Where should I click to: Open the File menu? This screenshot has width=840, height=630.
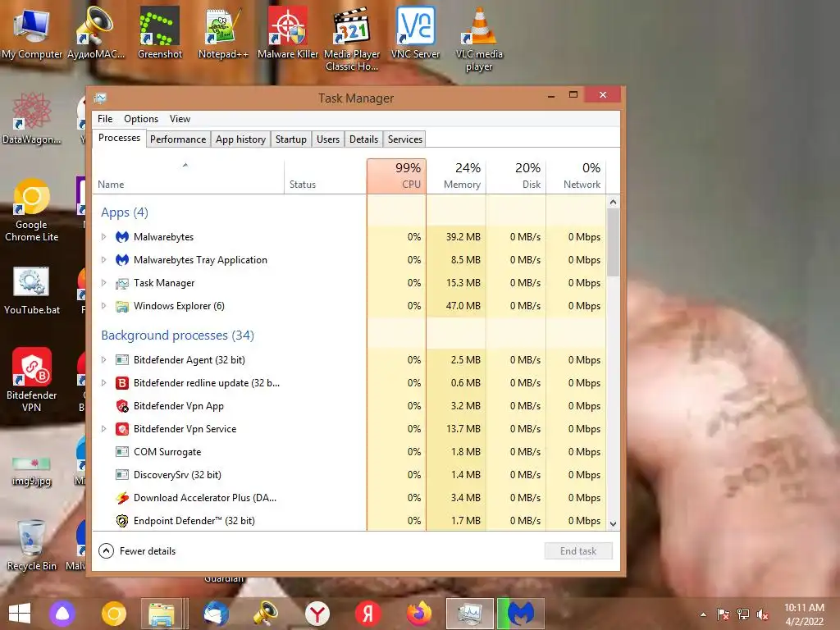105,119
